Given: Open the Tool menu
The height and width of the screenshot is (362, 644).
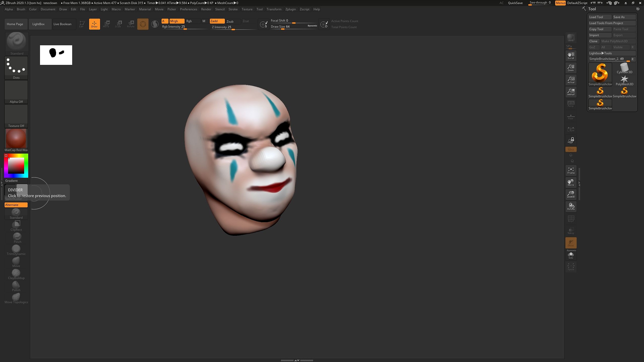Looking at the screenshot, I should click(259, 9).
